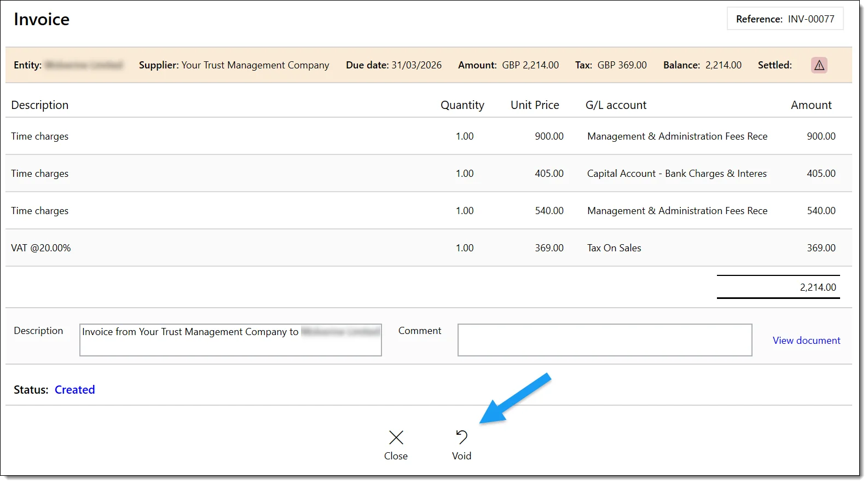The image size is (868, 484).
Task: Click the Close X icon
Action: tap(396, 437)
